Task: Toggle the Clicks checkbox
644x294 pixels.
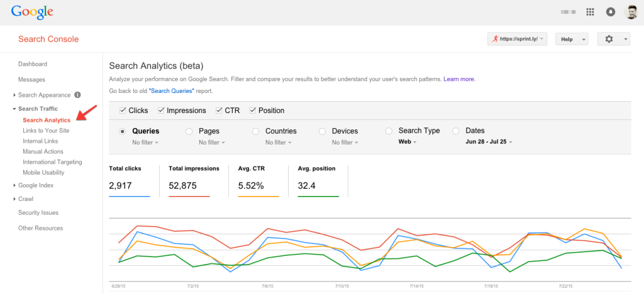Action: click(123, 111)
